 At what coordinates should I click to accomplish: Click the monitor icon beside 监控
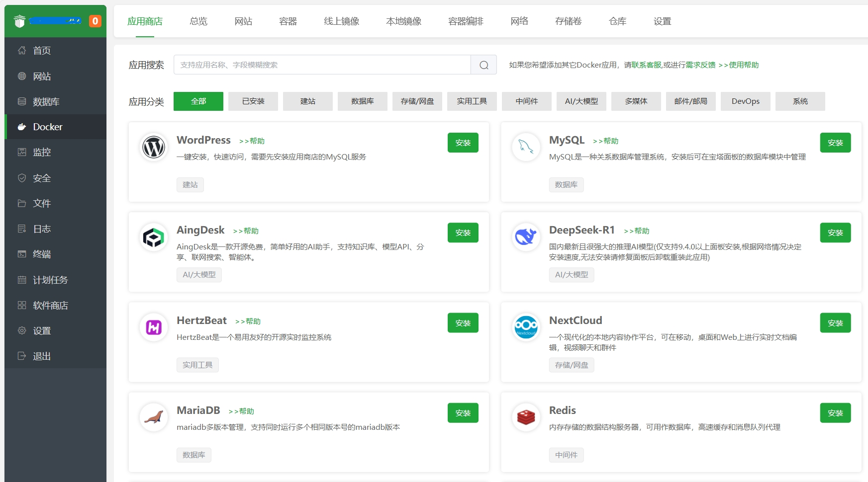[x=22, y=152]
